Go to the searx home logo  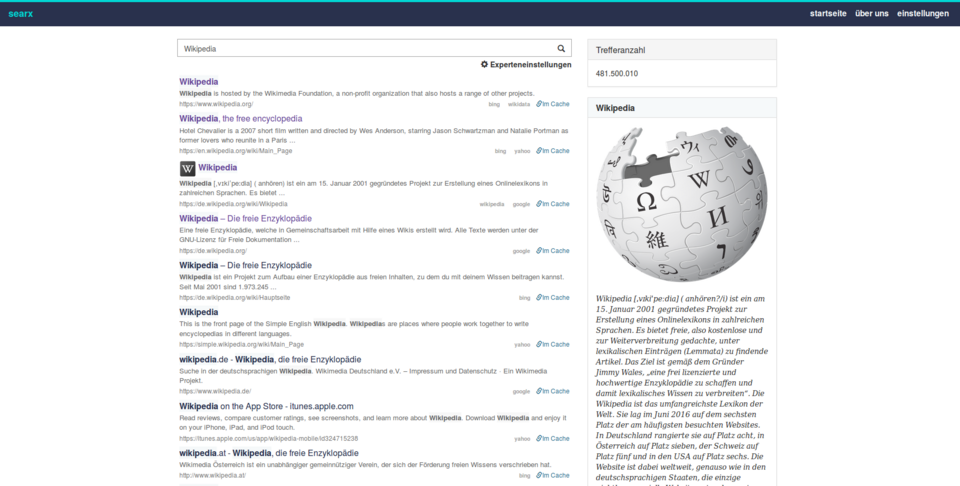(21, 13)
